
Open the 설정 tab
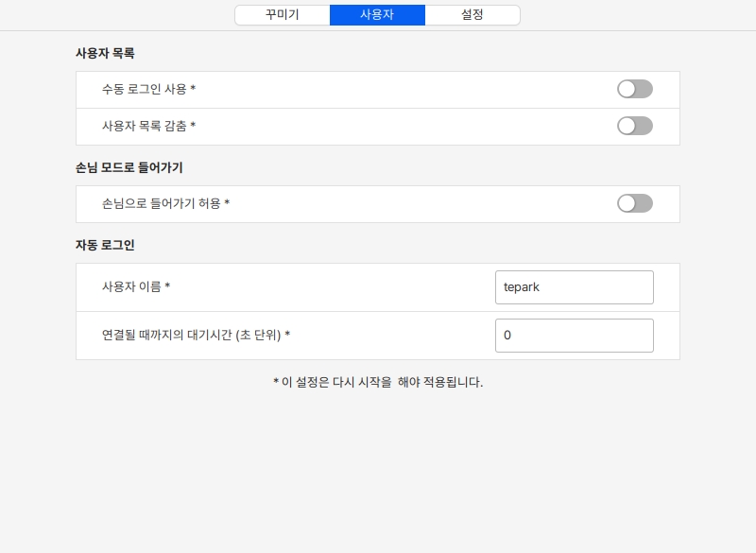point(472,15)
